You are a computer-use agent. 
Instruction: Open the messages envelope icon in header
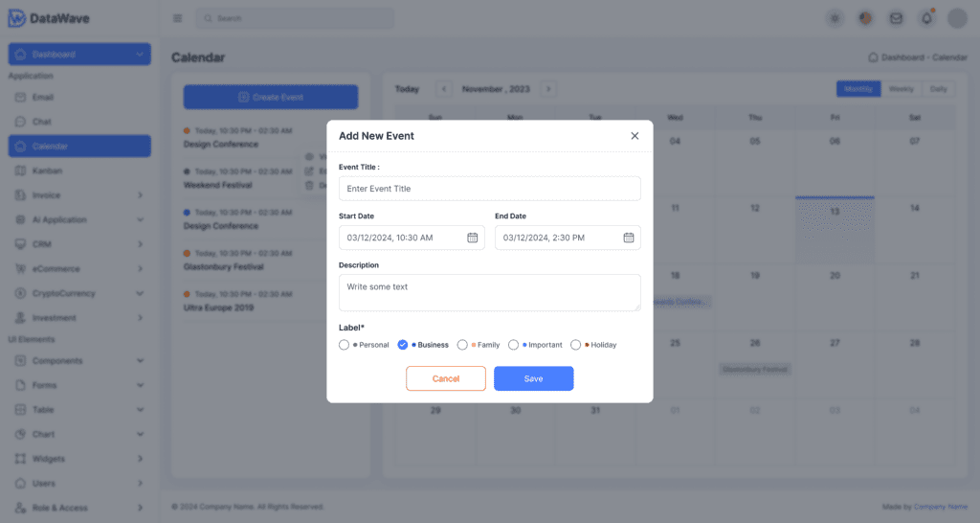pyautogui.click(x=896, y=18)
